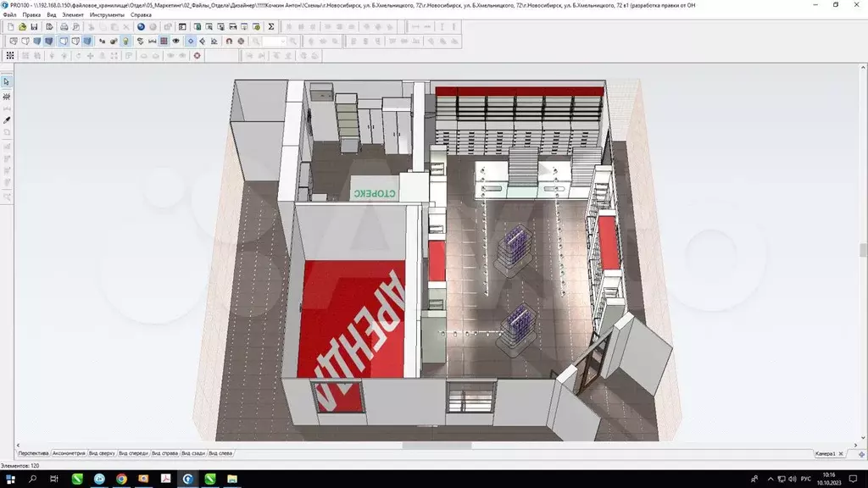Toggle the light bulb lighting icon
This screenshot has height=488, width=868.
pyautogui.click(x=125, y=41)
